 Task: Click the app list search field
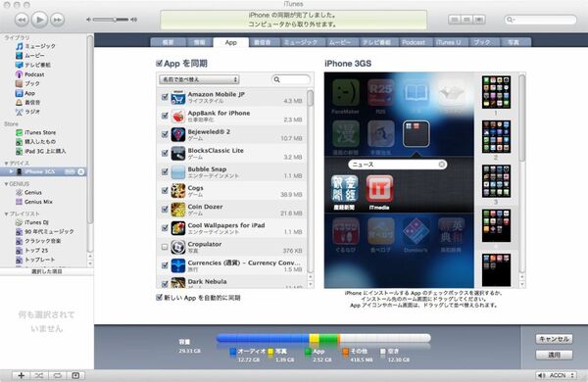coord(291,79)
